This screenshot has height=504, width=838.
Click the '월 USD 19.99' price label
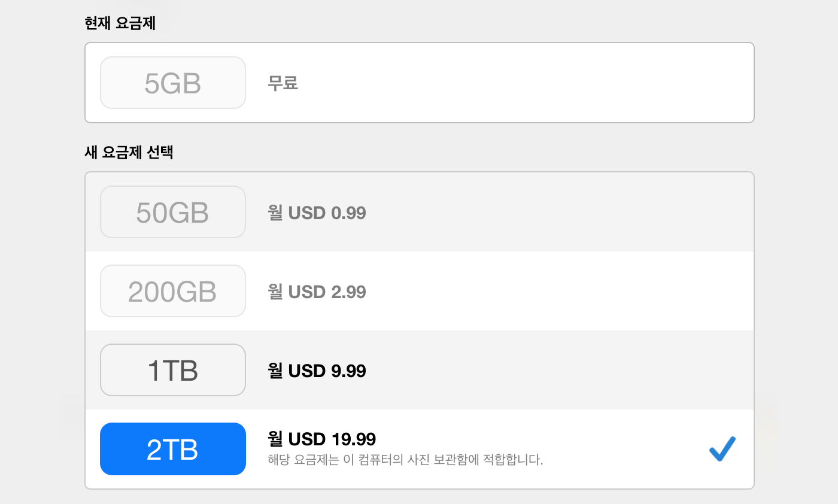click(322, 439)
